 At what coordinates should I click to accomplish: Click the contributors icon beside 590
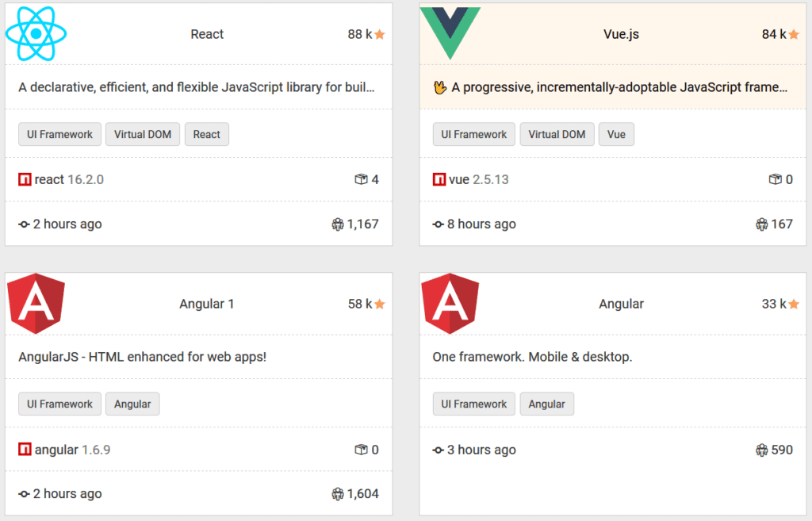(762, 450)
